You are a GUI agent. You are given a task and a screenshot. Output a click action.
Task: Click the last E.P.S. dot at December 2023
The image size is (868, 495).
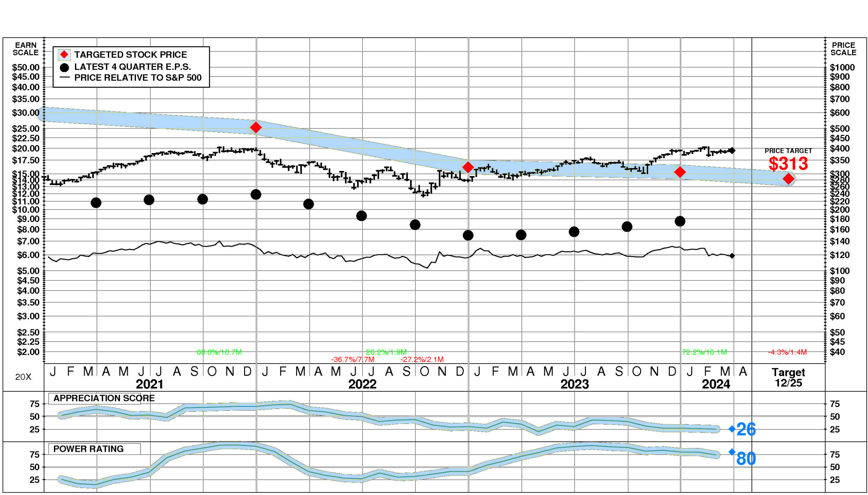(680, 221)
